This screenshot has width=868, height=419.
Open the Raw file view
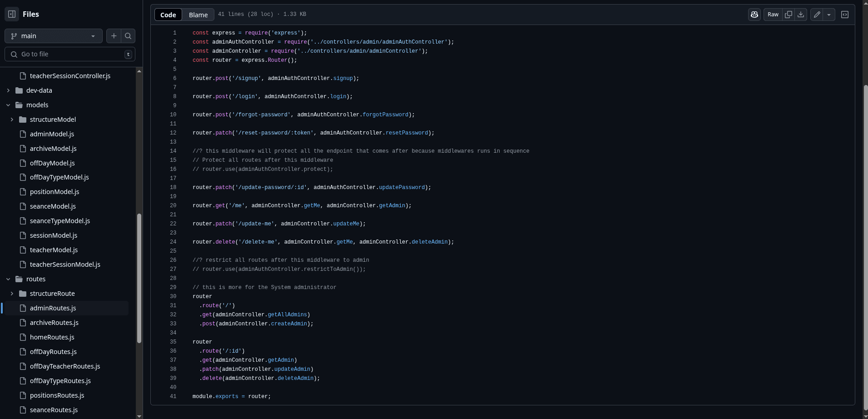coord(773,15)
